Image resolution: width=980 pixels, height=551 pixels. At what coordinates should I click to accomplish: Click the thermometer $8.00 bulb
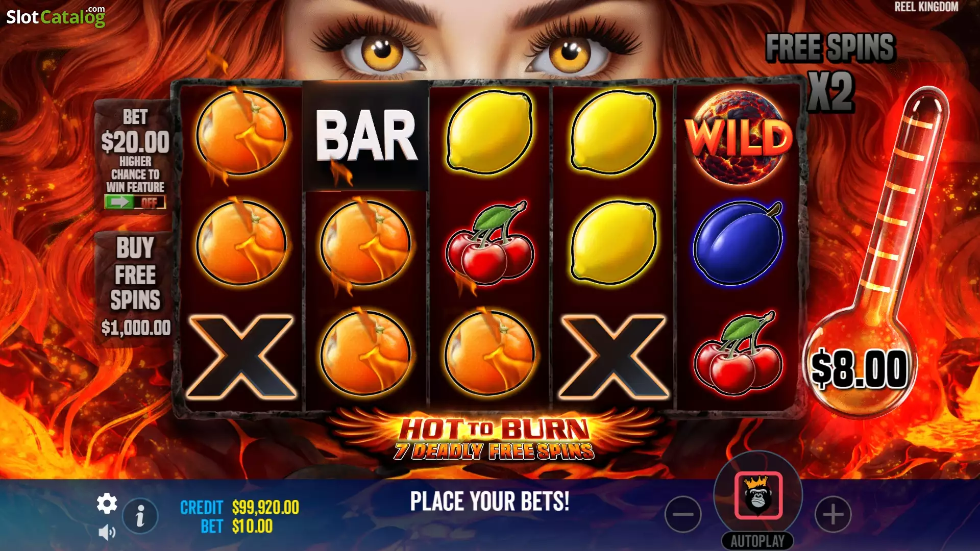click(860, 368)
